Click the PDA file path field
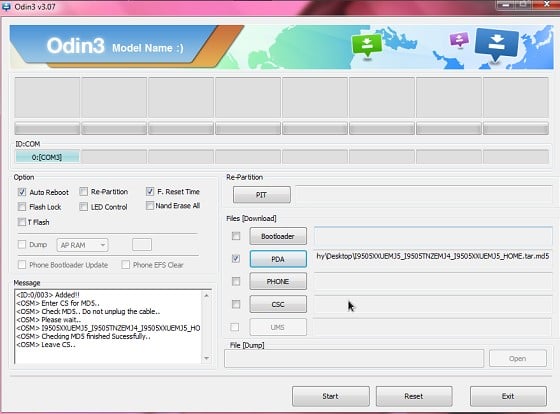The image size is (560, 414). point(433,258)
